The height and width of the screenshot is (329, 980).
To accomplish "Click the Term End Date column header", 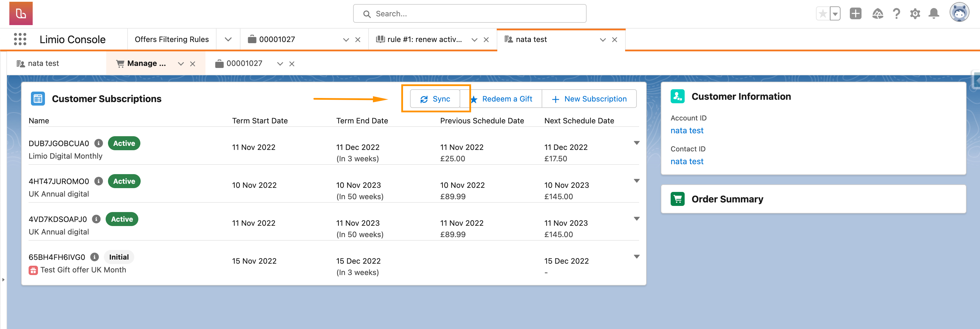I will [362, 120].
